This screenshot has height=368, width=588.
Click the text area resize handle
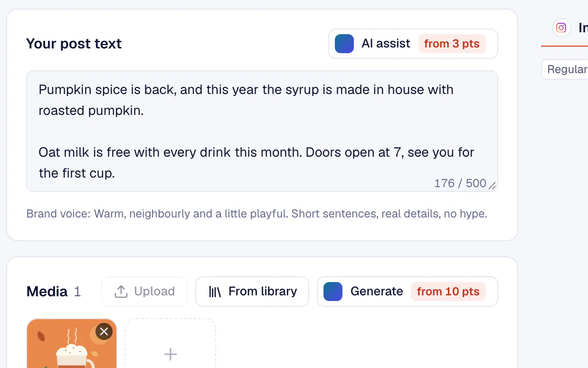[492, 186]
